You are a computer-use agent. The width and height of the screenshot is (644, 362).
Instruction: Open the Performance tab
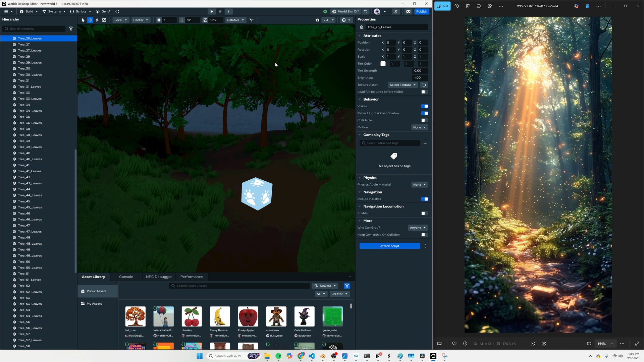click(x=191, y=277)
